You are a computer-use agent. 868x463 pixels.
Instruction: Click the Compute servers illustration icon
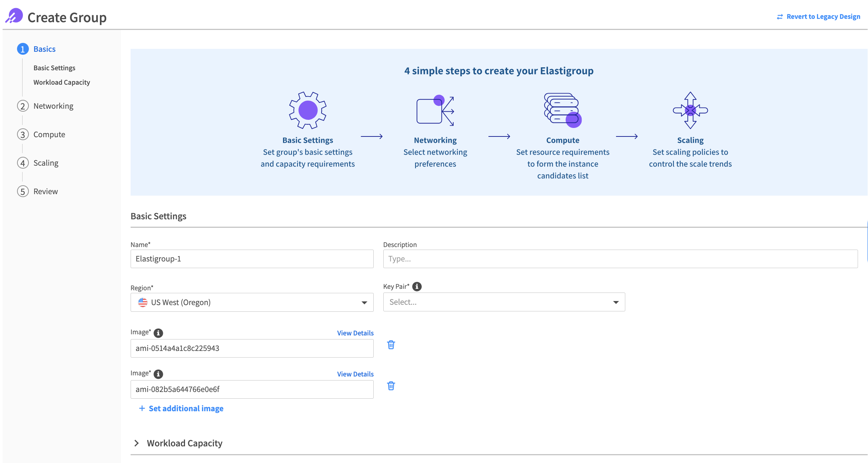coord(562,110)
